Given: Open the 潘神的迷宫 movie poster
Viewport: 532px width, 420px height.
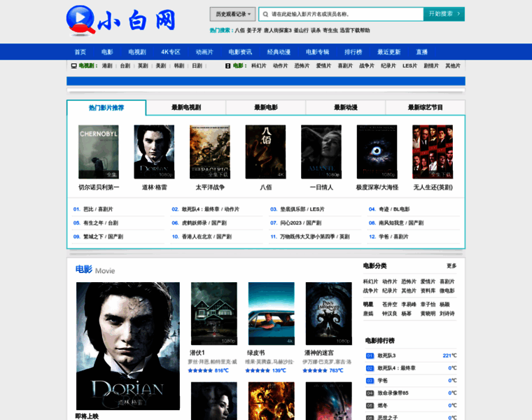Looking at the screenshot, I should 328,314.
